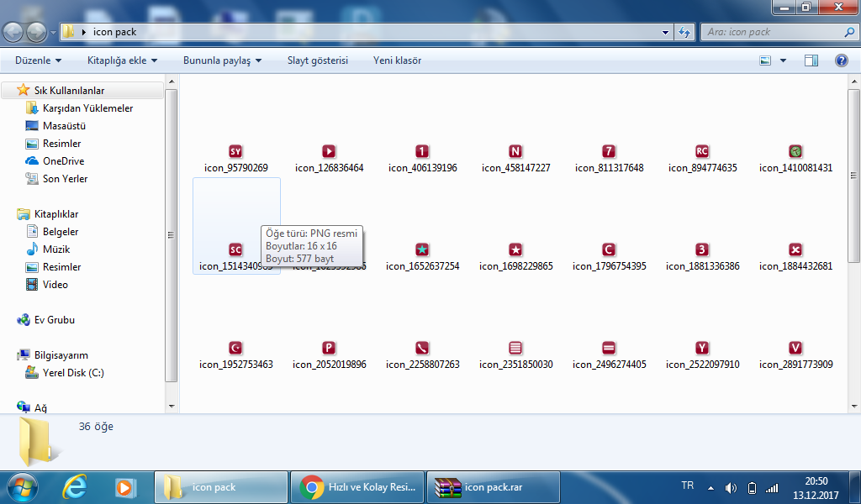Click the address bar refresh button
This screenshot has height=504, width=861.
tap(684, 33)
